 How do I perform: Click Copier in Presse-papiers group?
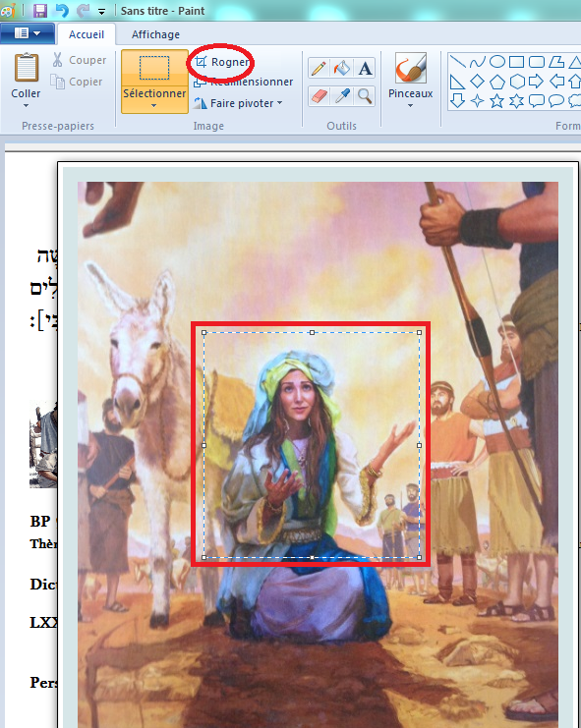[x=77, y=82]
